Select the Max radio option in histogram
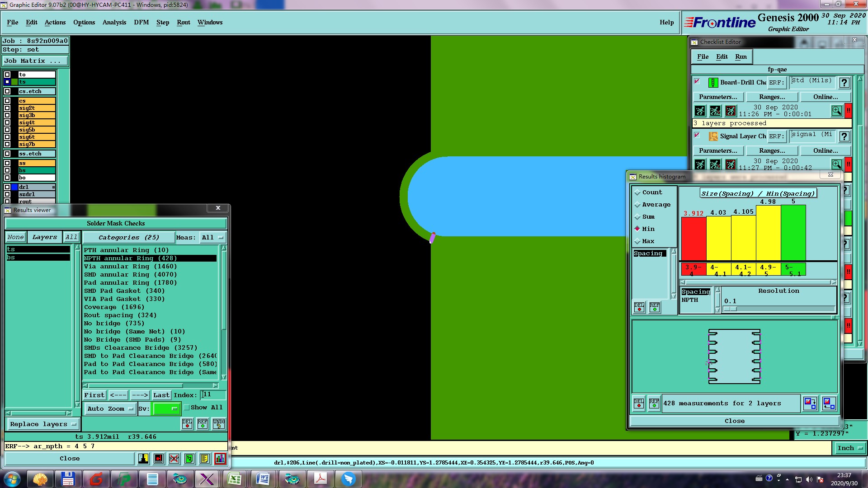Image resolution: width=868 pixels, height=488 pixels. click(638, 241)
